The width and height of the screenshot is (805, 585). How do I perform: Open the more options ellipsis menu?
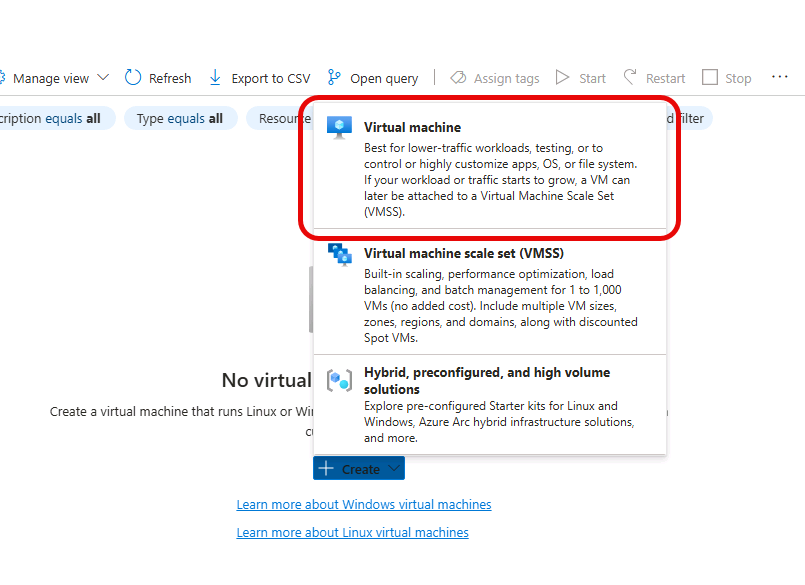pyautogui.click(x=779, y=77)
